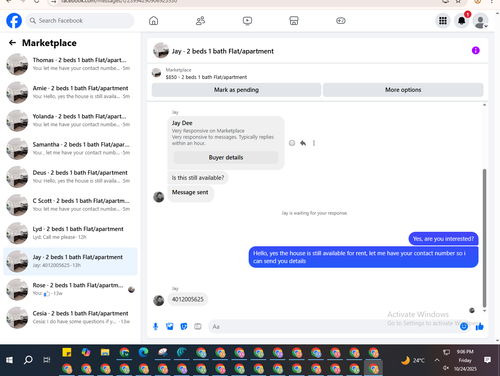Open Lyd conversation in the list
The width and height of the screenshot is (500, 376).
tap(70, 233)
